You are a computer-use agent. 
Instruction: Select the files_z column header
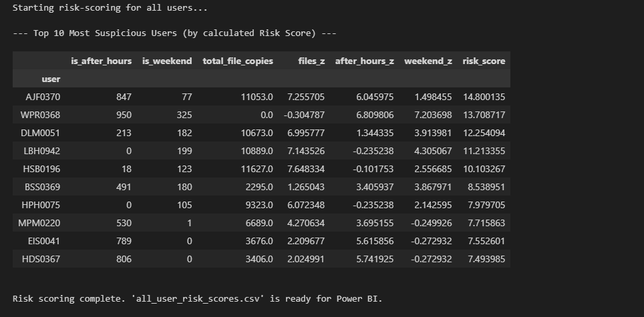coord(311,61)
